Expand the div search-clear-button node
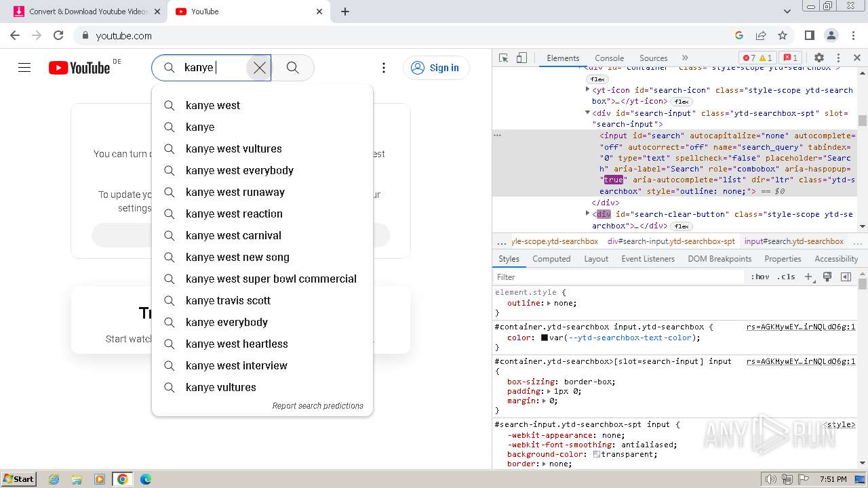 click(x=588, y=214)
